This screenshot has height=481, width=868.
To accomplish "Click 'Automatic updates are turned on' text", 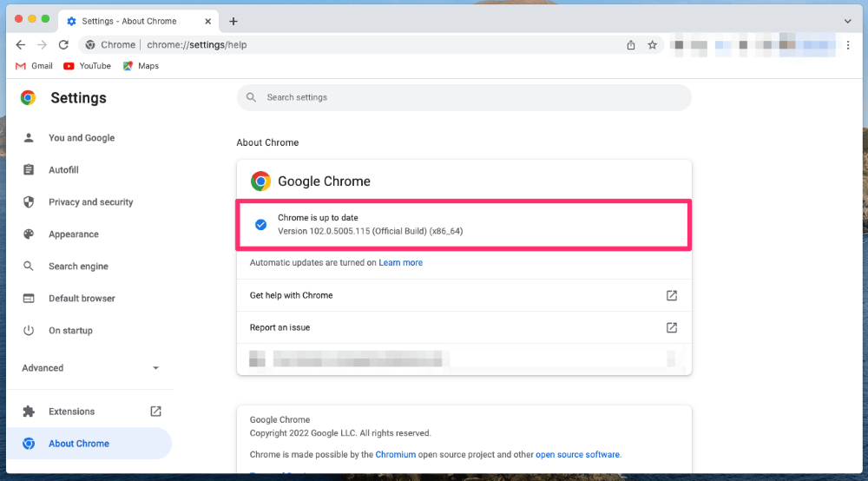I will coord(312,263).
